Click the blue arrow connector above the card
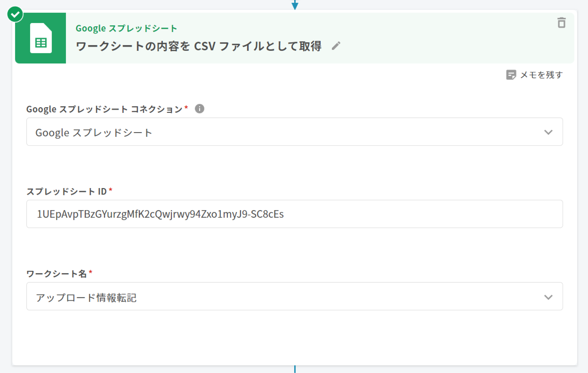This screenshot has width=588, height=373. pyautogui.click(x=295, y=5)
